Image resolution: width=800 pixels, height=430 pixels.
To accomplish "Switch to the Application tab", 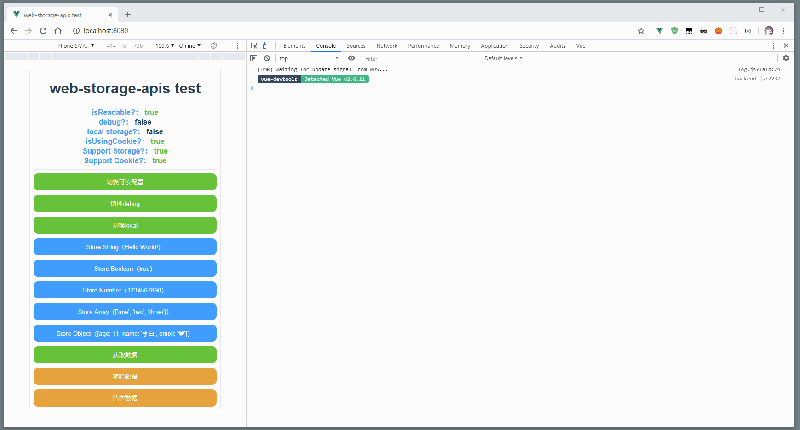I will point(494,46).
